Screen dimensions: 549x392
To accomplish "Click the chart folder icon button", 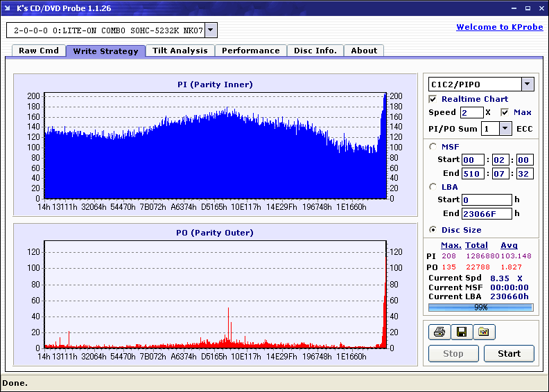I will click(484, 332).
